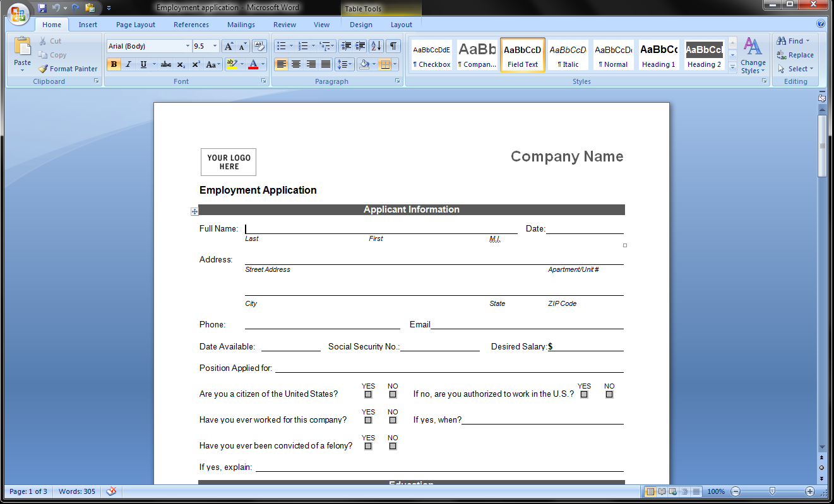
Task: Check YES for citizen of United States
Action: [x=368, y=394]
